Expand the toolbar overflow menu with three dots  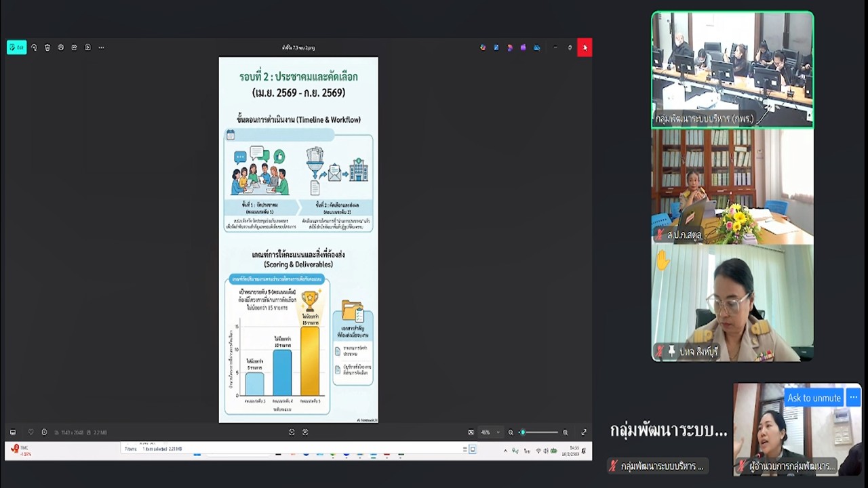pos(101,47)
